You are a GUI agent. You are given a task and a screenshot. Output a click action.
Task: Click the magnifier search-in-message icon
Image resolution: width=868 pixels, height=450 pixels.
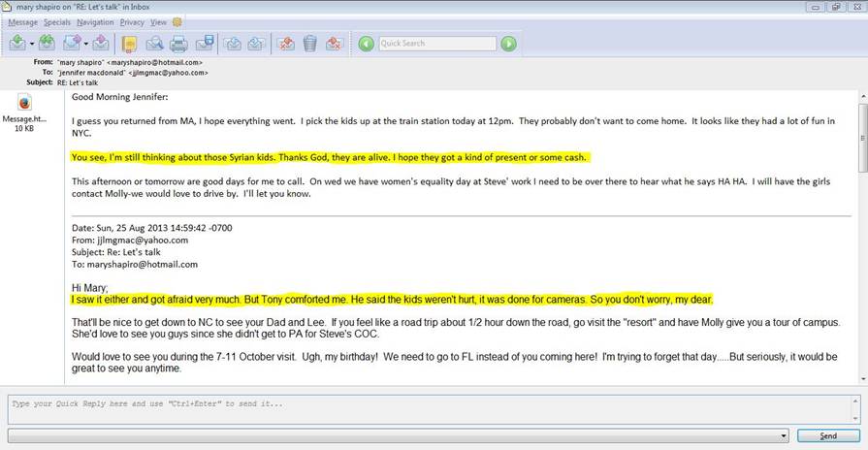154,44
